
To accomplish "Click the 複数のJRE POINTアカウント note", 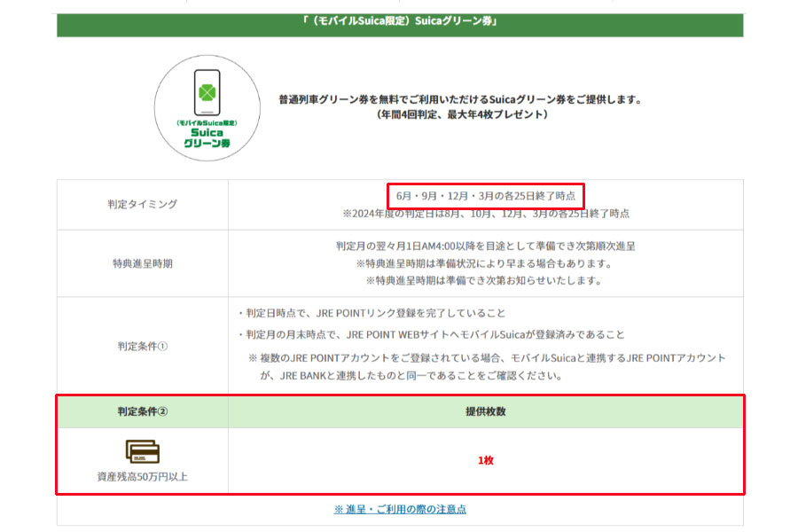I will [x=486, y=357].
